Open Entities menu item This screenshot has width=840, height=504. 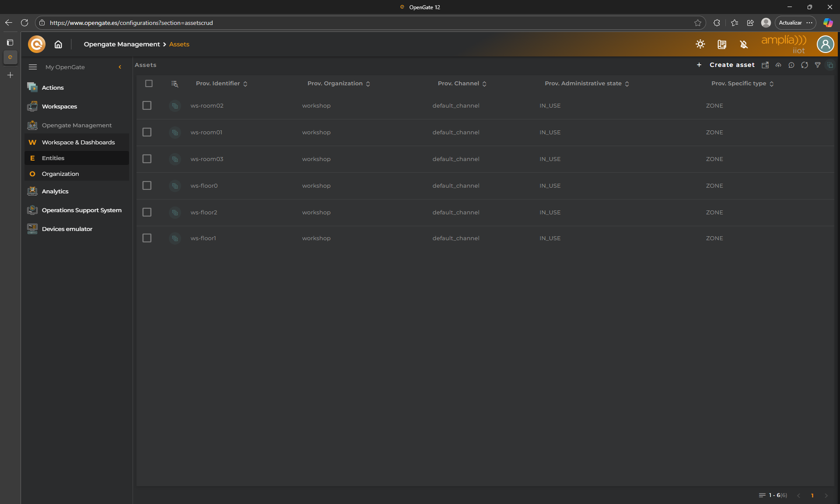(x=53, y=158)
